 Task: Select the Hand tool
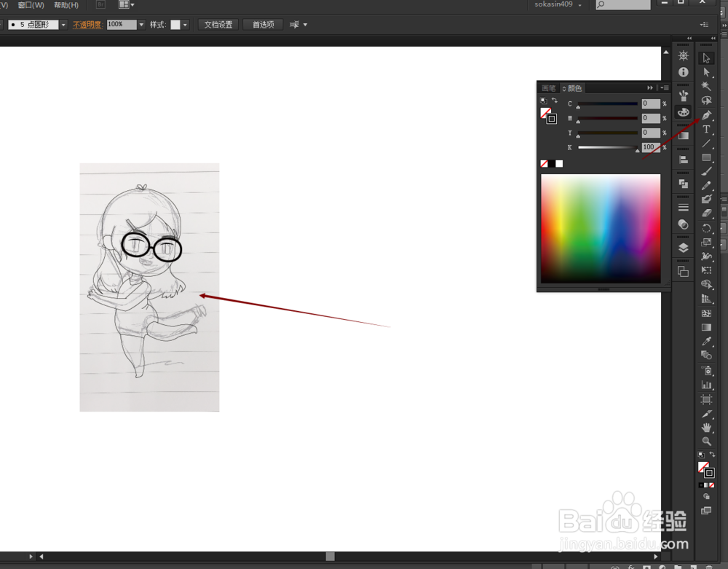(x=706, y=428)
